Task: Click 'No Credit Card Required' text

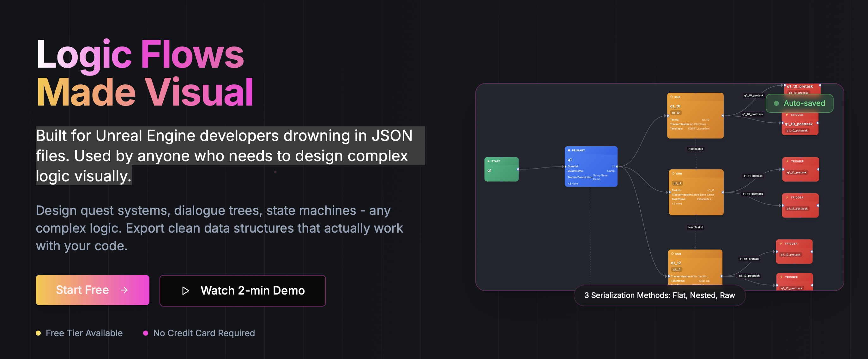Action: click(204, 333)
